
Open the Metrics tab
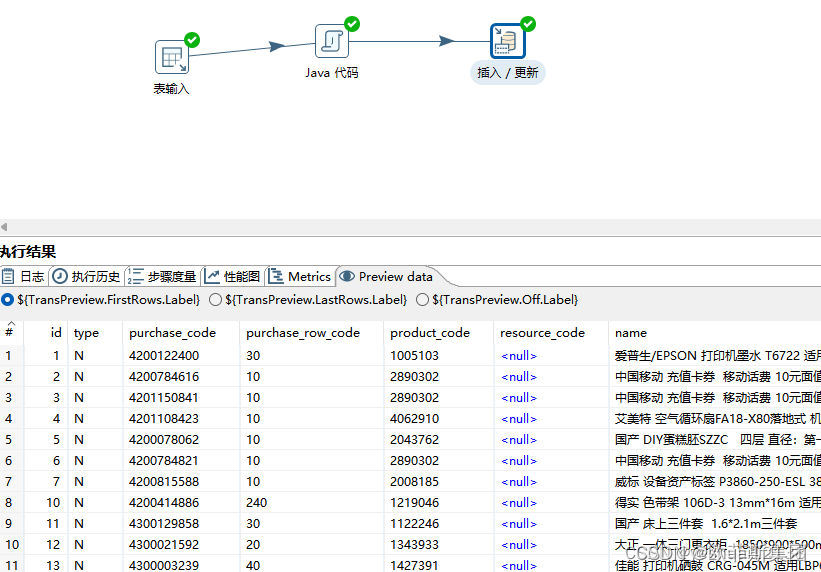(300, 276)
